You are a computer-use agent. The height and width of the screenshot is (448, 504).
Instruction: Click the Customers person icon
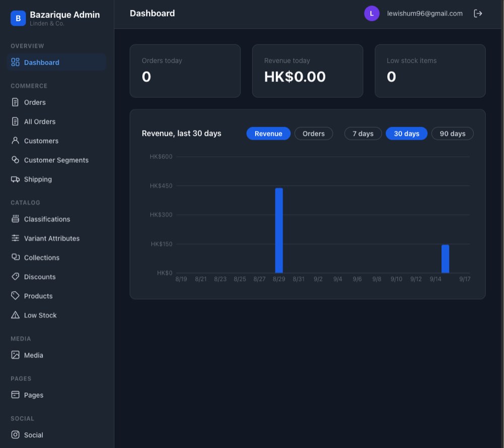tap(15, 141)
